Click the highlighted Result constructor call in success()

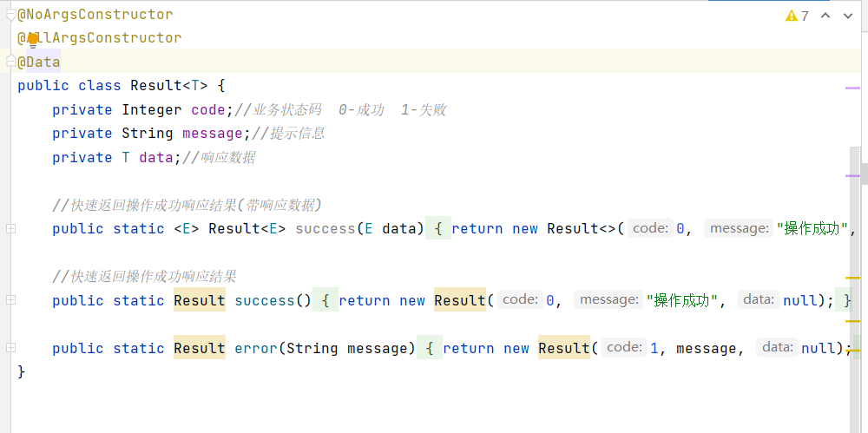coord(460,300)
